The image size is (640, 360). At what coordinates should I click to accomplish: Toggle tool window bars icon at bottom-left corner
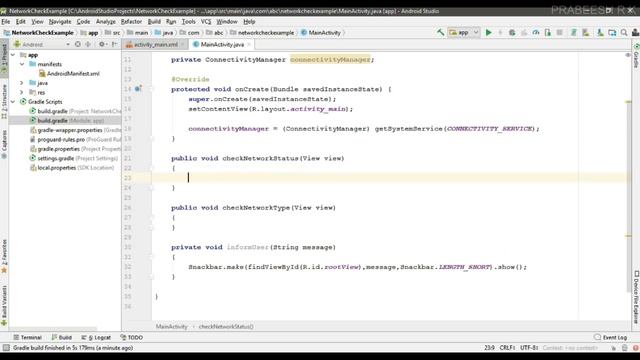pyautogui.click(x=6, y=348)
